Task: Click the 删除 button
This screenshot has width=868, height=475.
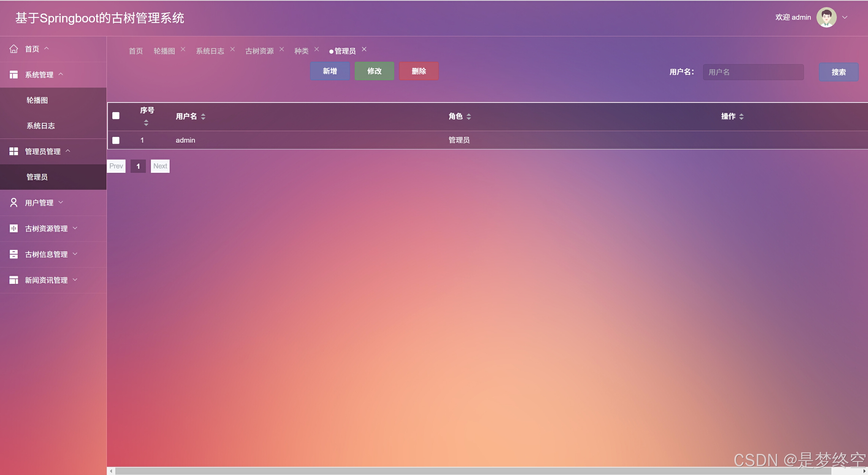Action: click(x=419, y=71)
